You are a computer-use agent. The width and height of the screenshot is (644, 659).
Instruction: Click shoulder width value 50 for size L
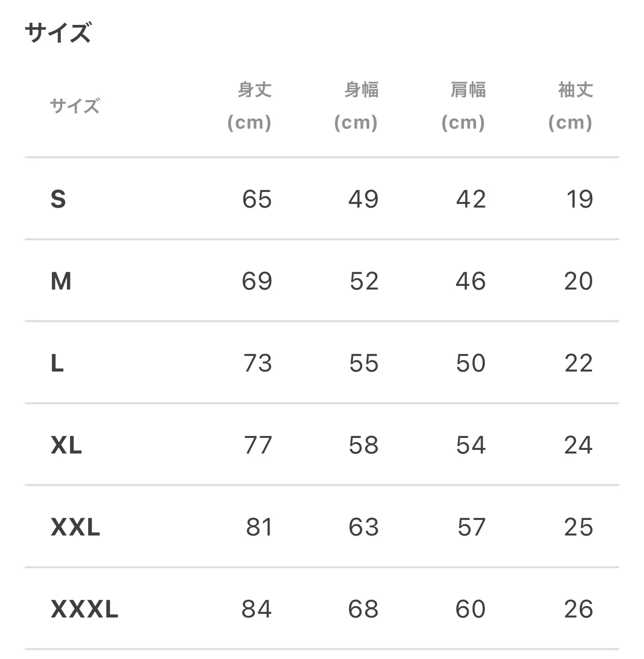coord(471,363)
